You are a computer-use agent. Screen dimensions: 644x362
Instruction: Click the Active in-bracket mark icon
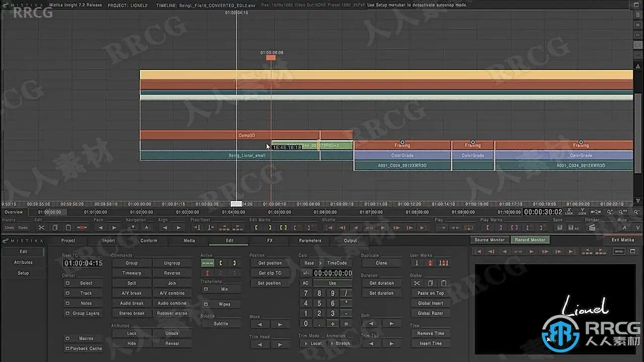coord(221,263)
